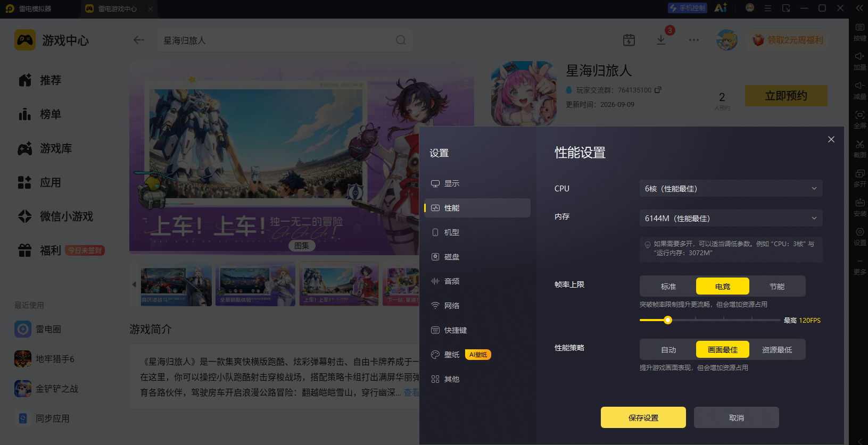Screen dimensions: 868x445
Task: Open the calendar check-in icon
Action: pyautogui.click(x=629, y=40)
